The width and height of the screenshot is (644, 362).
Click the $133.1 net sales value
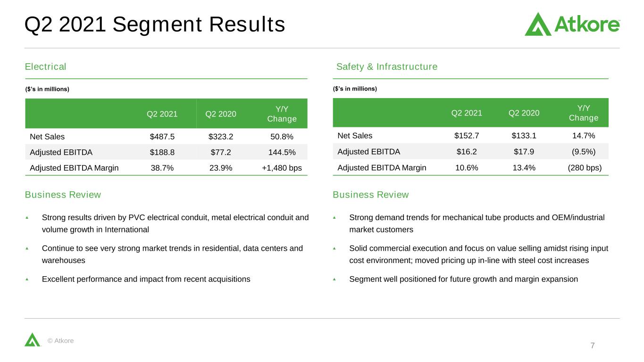524,136
